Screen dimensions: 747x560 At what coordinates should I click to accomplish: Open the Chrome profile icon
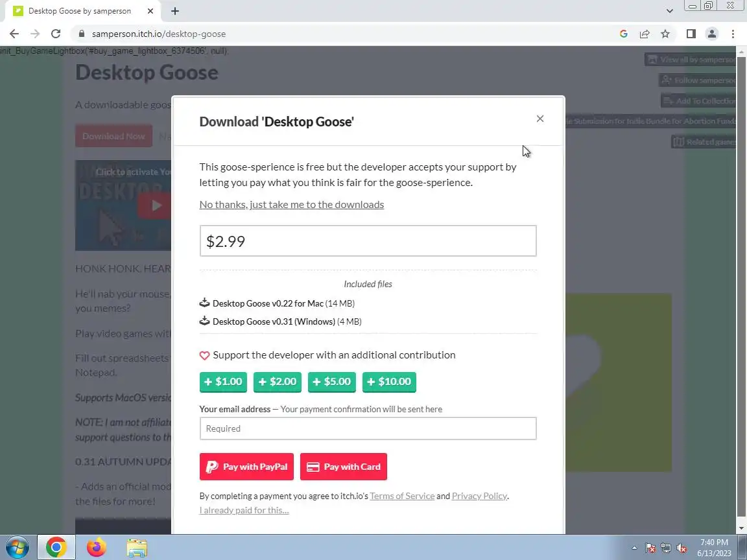(712, 34)
